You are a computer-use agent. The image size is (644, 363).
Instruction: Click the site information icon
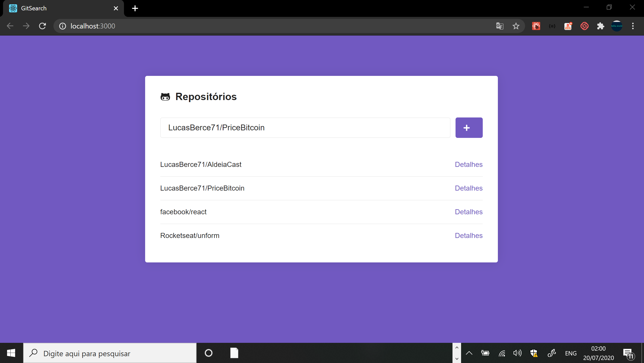point(62,26)
